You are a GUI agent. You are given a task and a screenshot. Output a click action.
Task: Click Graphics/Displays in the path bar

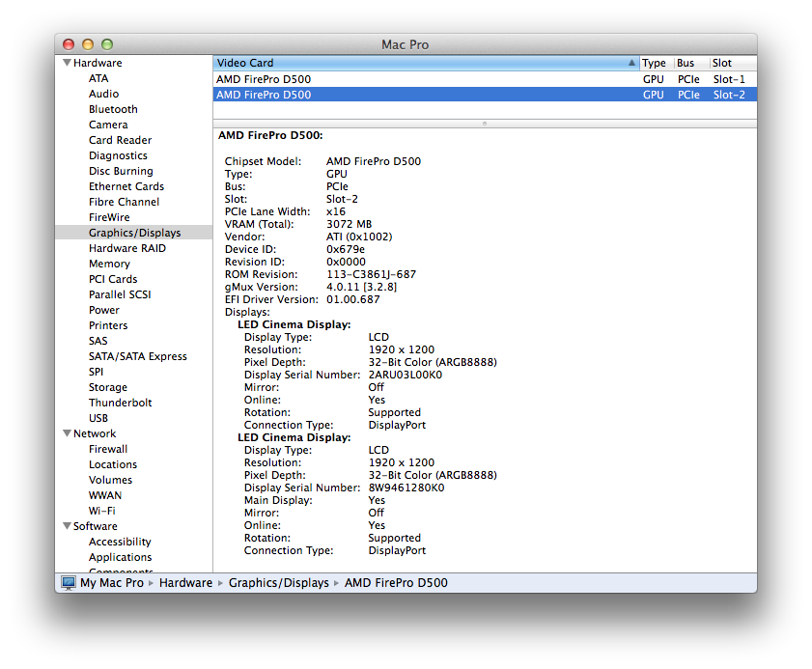click(x=279, y=583)
